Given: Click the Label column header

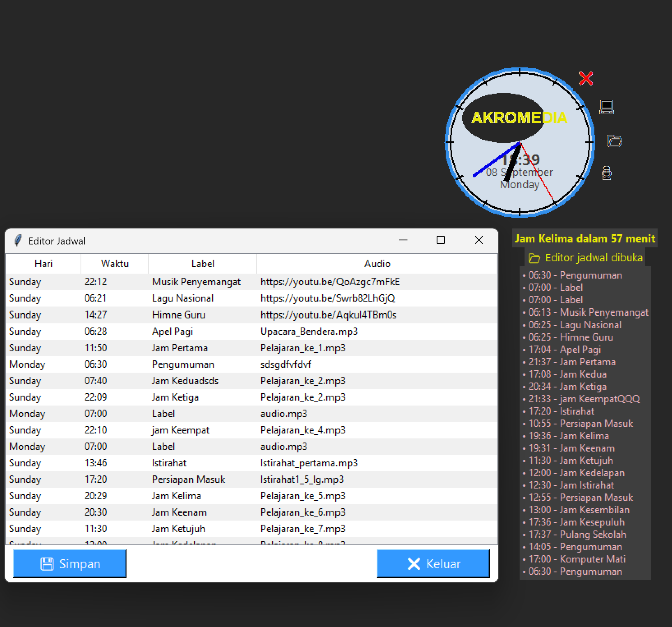Looking at the screenshot, I should pyautogui.click(x=203, y=264).
